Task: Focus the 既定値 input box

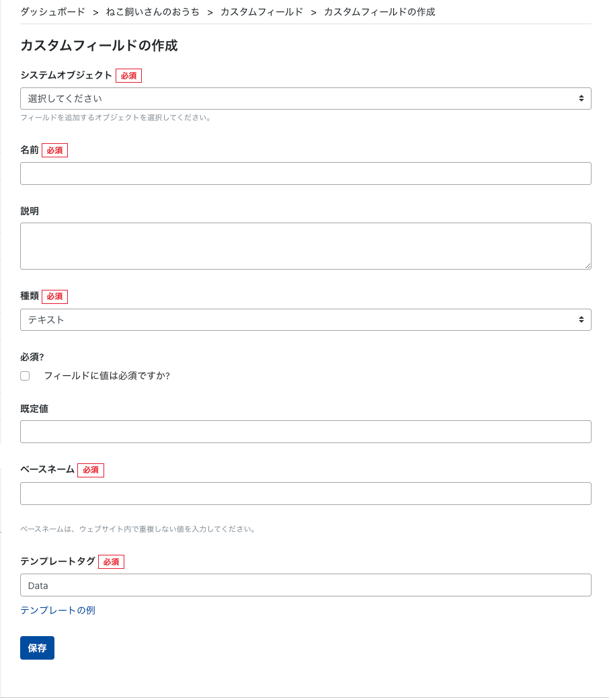Action: (x=305, y=432)
